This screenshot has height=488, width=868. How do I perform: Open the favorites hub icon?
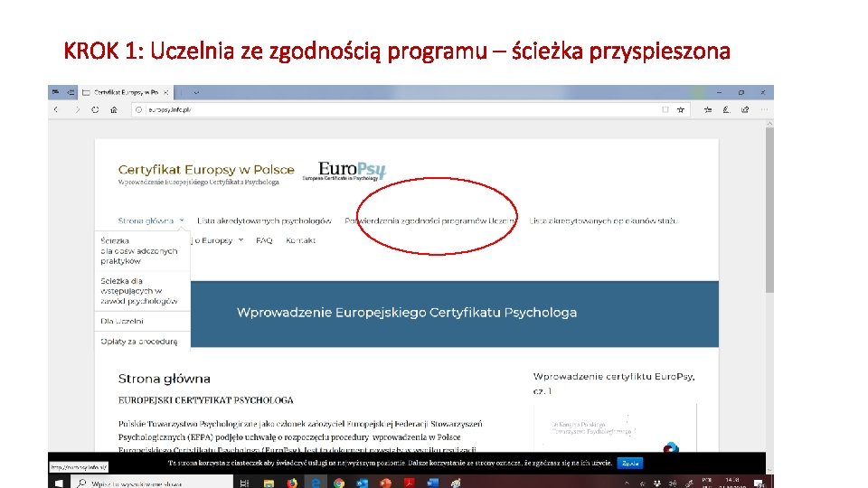pos(708,109)
